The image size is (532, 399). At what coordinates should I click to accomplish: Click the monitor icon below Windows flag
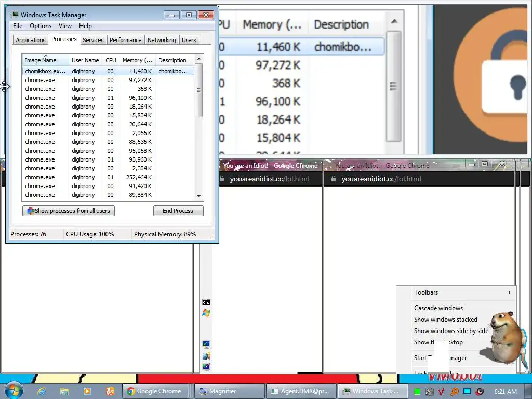point(206,344)
